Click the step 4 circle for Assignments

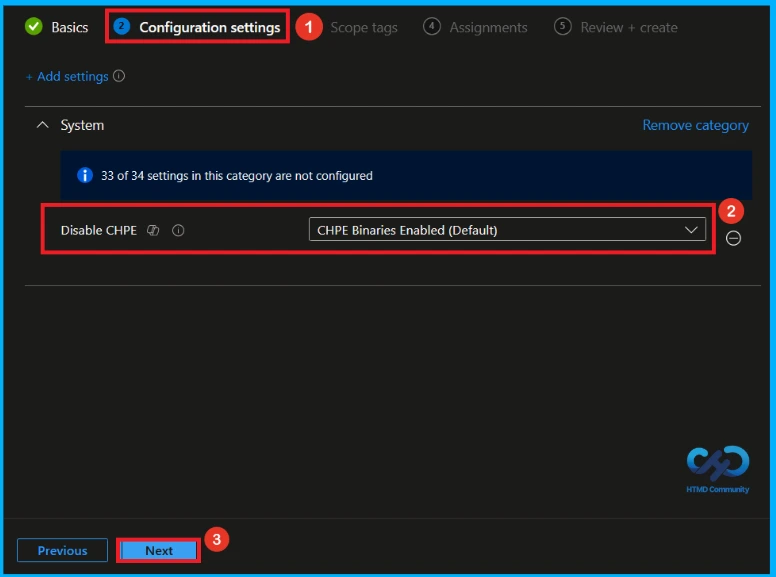[432, 26]
